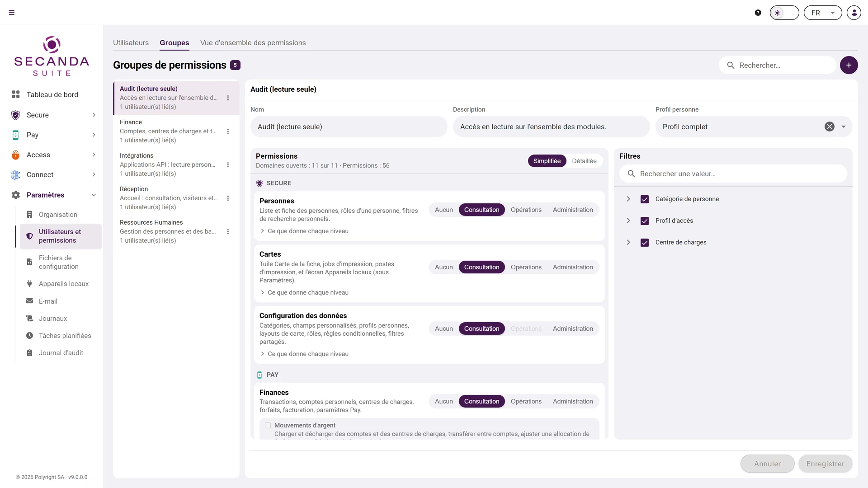Toggle the light/dark theme switch
The height and width of the screenshot is (488, 868).
pyautogui.click(x=784, y=13)
